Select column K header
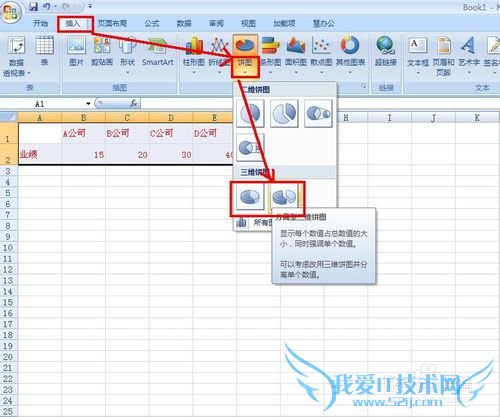Image resolution: width=500 pixels, height=417 pixels. pyautogui.click(x=477, y=117)
